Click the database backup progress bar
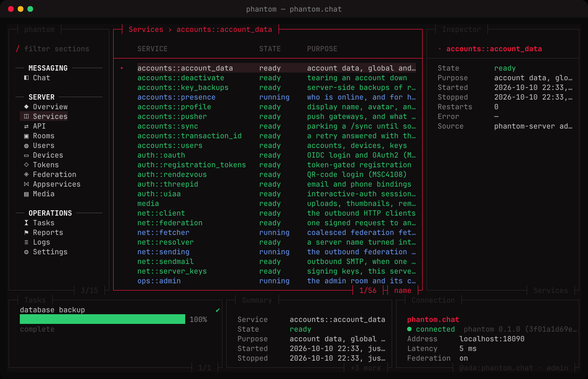 pos(103,319)
